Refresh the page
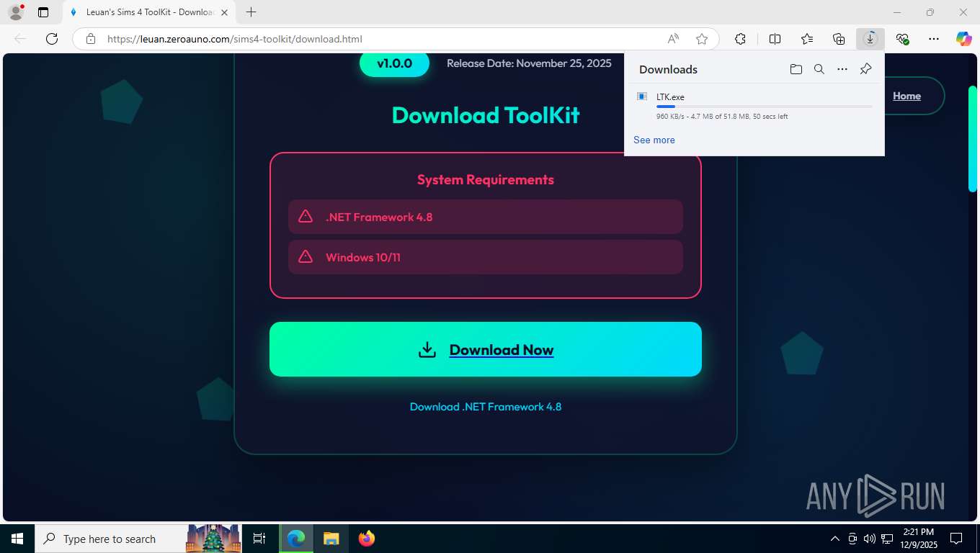Viewport: 980px width, 553px height. click(x=51, y=39)
